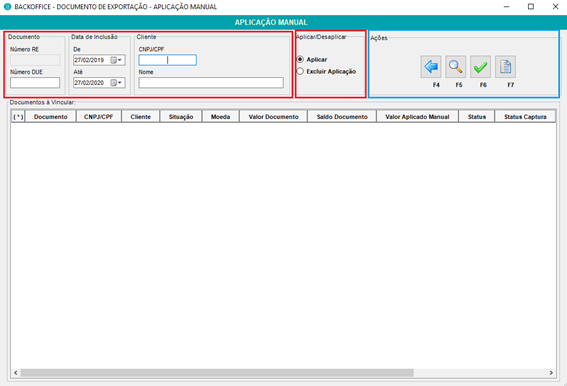Click the (*) select-all column header

(x=18, y=117)
